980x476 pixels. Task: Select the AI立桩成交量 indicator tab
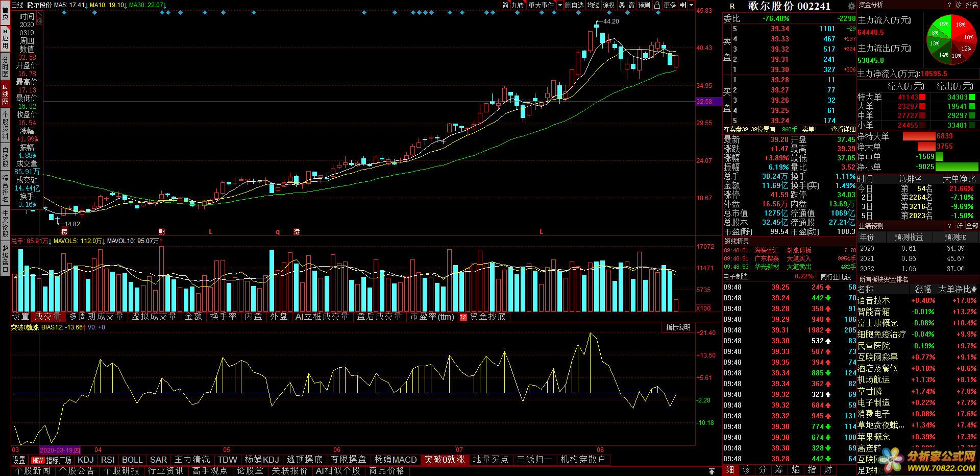[x=322, y=317]
